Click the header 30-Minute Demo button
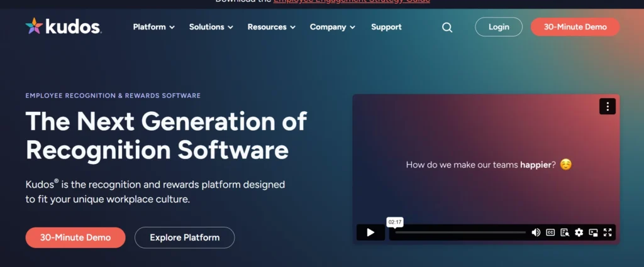This screenshot has width=644, height=267. 575,27
